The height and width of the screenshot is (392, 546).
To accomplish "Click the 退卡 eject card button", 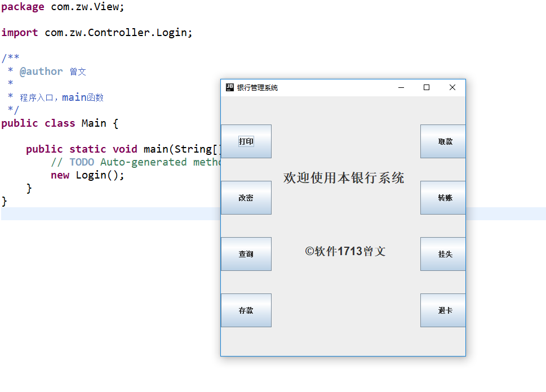I will tap(443, 310).
